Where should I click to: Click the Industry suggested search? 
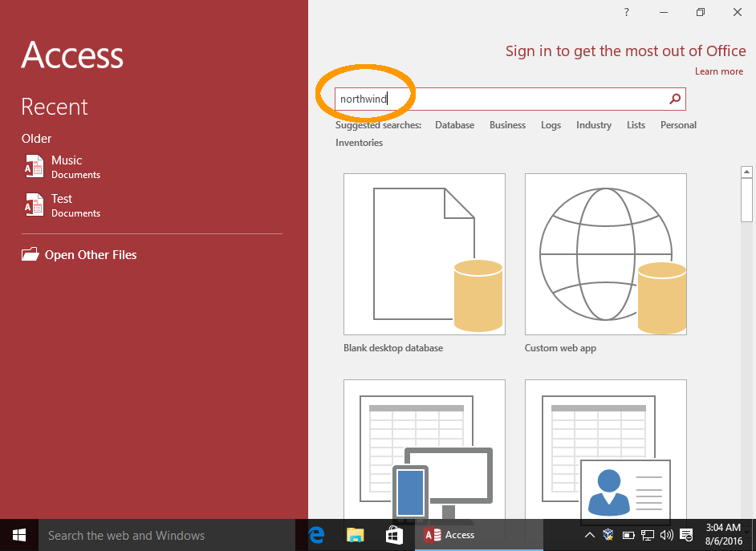(x=594, y=125)
